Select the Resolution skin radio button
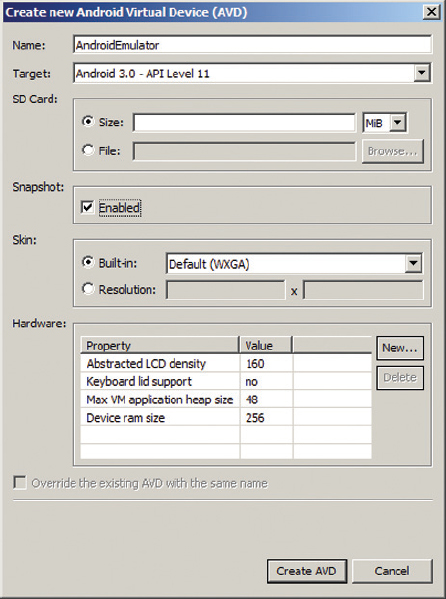This screenshot has height=599, width=446. [x=88, y=289]
